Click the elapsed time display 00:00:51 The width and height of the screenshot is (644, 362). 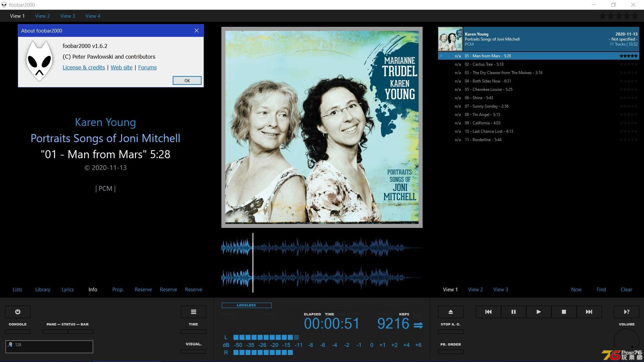pos(331,324)
